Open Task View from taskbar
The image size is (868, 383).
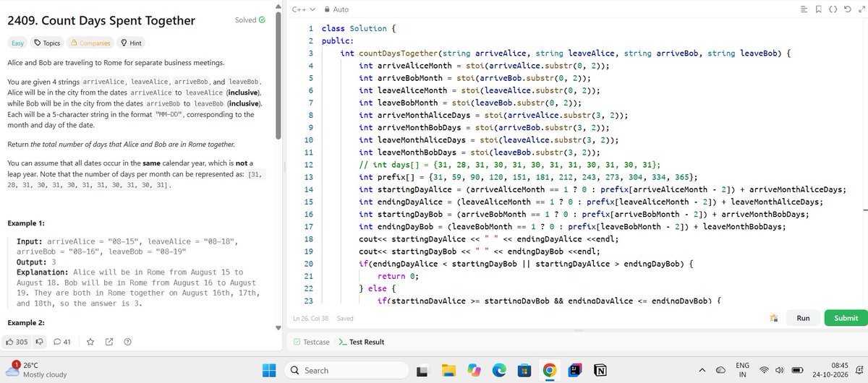(x=422, y=370)
